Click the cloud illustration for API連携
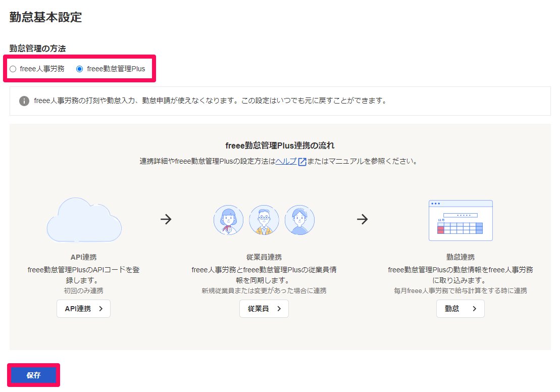Screen dimensions: 560x392 tap(84, 220)
